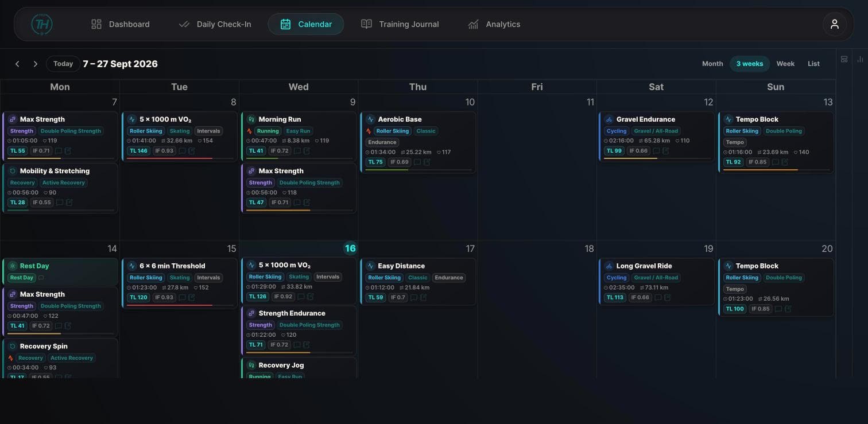Open comments on Strength Endurance card
Screen dimensions: 868x424
(297, 345)
